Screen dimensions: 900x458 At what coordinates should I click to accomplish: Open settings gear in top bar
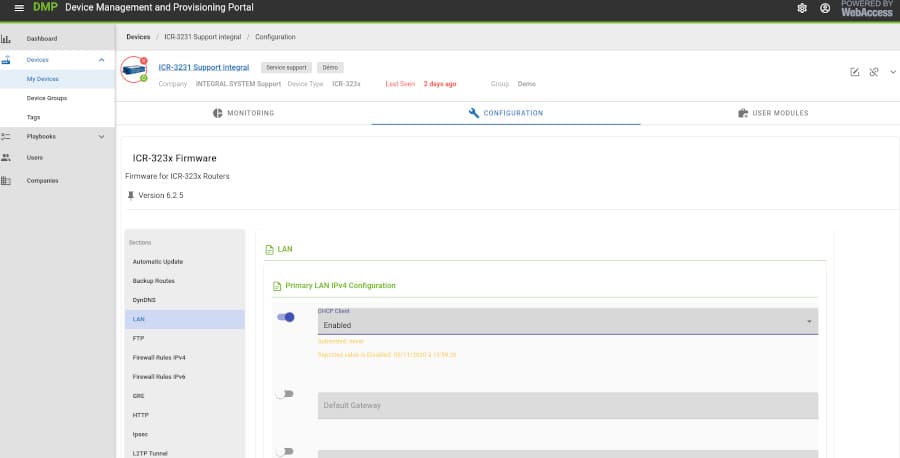point(801,8)
